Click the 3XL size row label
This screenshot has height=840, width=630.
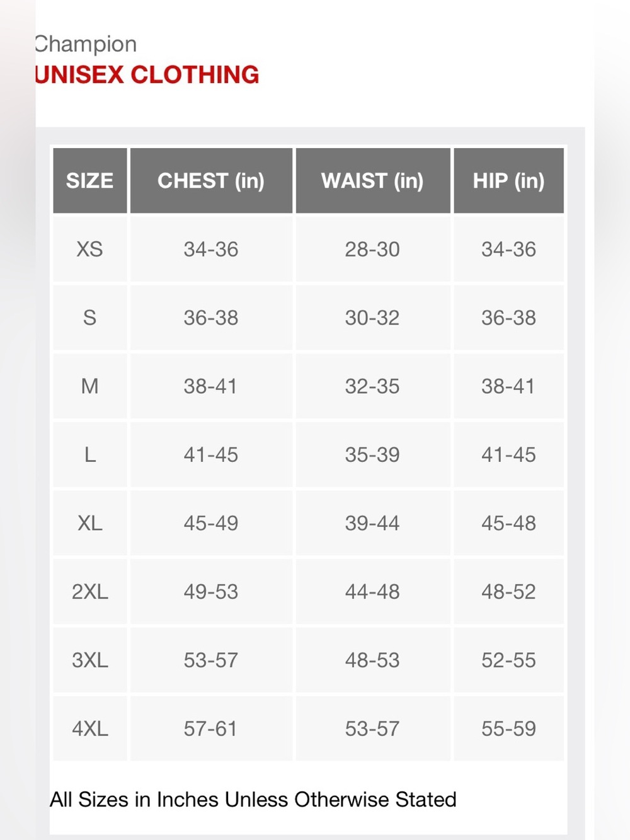89,660
